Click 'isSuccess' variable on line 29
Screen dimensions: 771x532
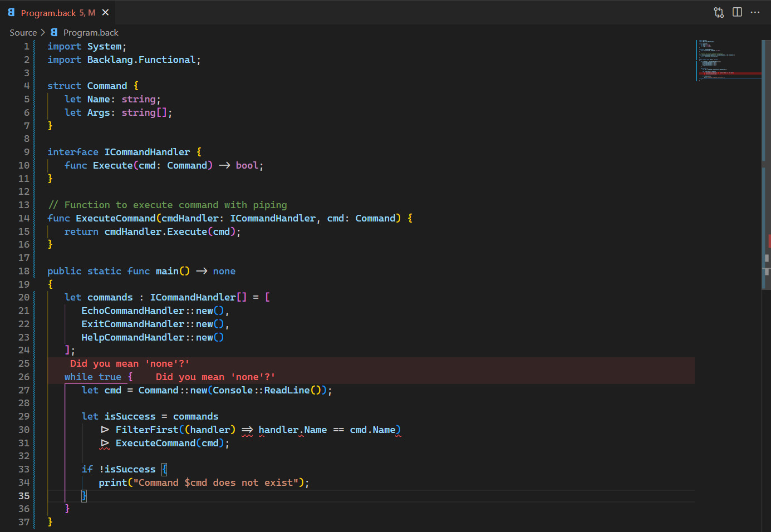click(130, 416)
